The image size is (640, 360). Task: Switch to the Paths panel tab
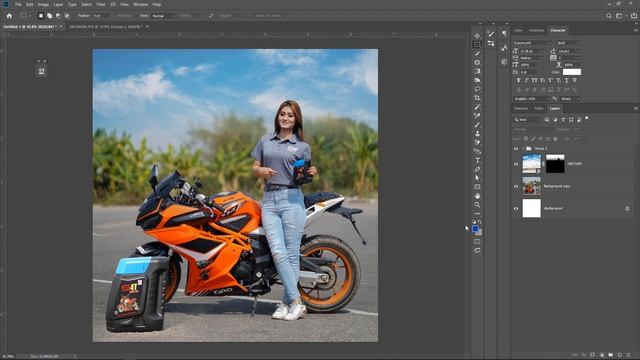click(539, 108)
